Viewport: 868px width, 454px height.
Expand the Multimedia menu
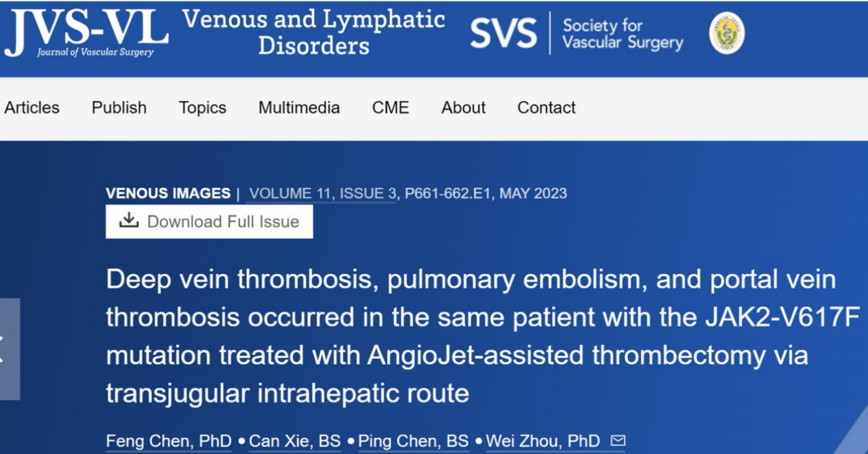(x=299, y=107)
